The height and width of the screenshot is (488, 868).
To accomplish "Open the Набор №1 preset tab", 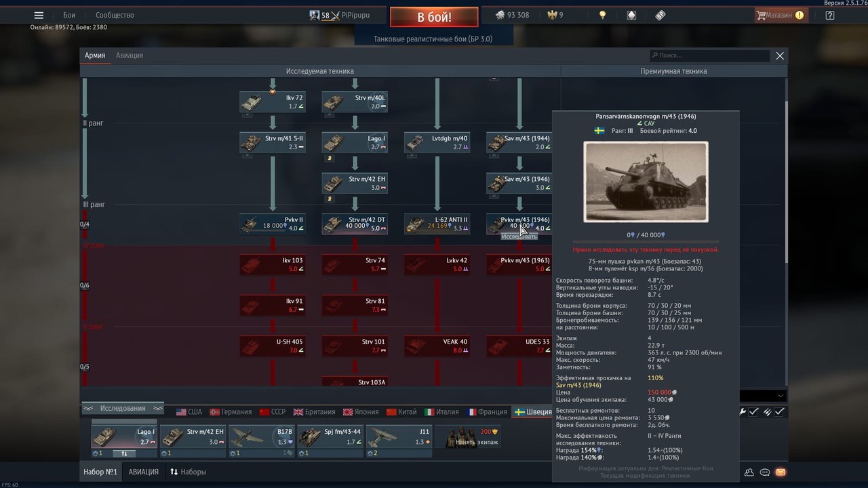I will [100, 472].
